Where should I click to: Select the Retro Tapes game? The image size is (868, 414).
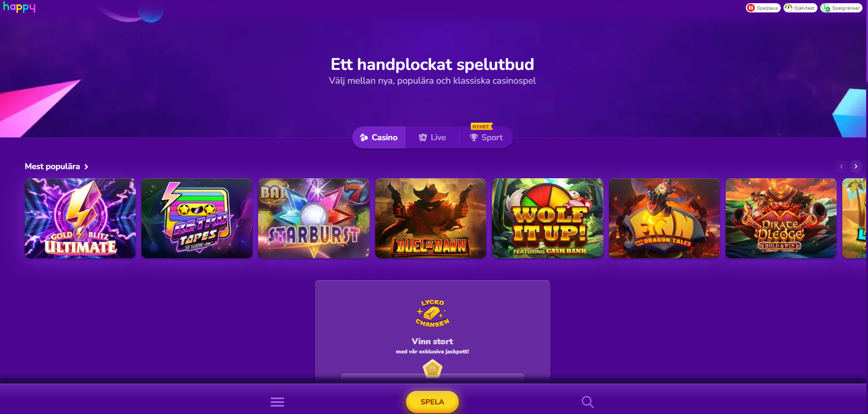pyautogui.click(x=197, y=218)
